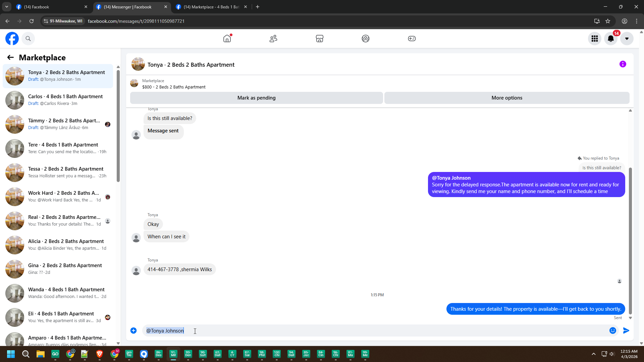Open the Facebook menu grid
Screen dimensions: 644x362
tap(595, 39)
